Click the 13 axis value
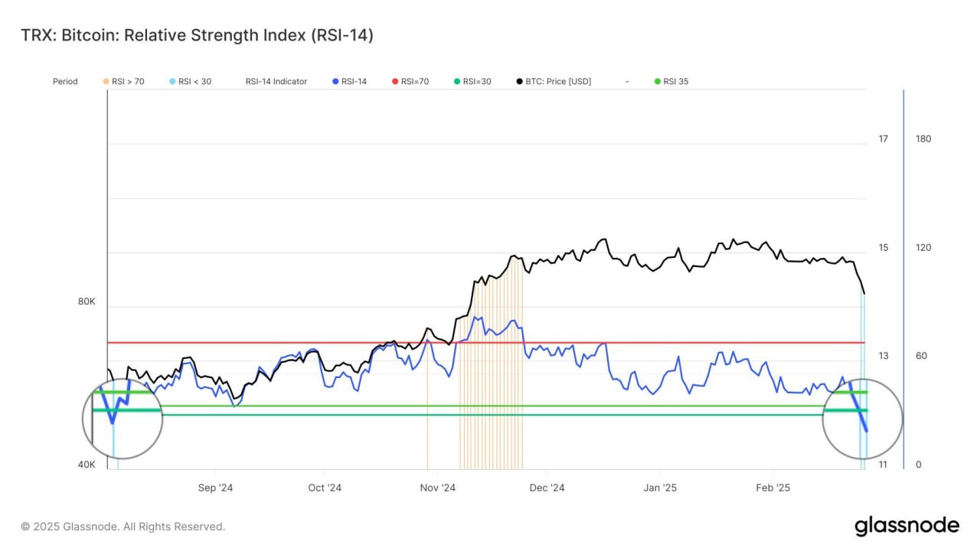The width and height of the screenshot is (980, 551). point(884,356)
